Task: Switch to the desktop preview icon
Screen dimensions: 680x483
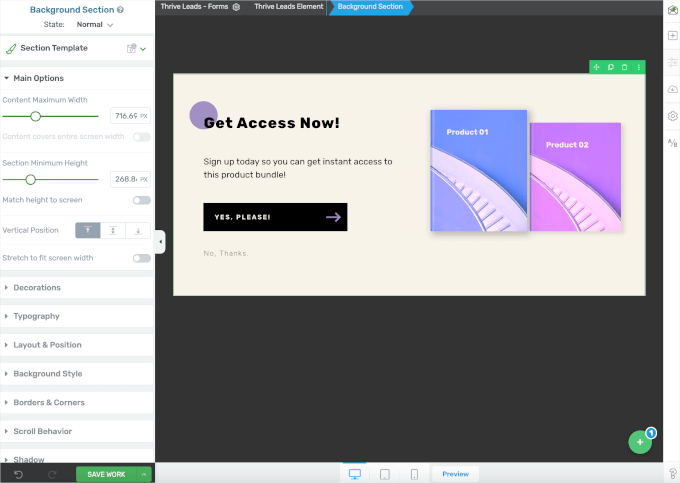Action: (355, 474)
